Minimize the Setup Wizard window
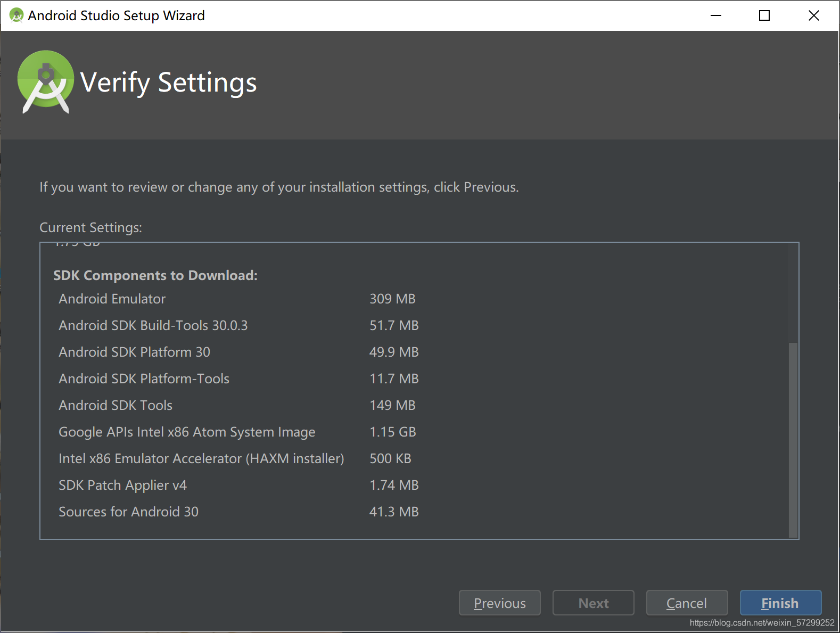The image size is (840, 633). [716, 15]
